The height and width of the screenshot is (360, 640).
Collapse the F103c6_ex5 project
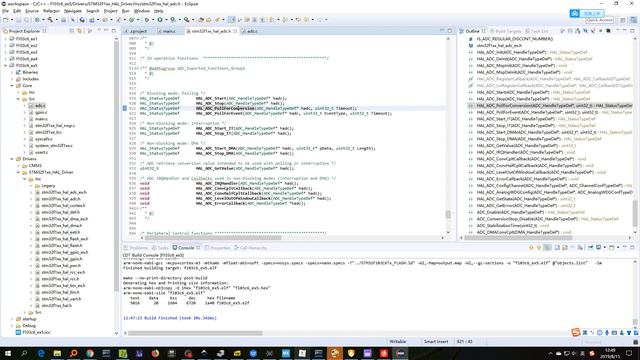(x=5, y=65)
